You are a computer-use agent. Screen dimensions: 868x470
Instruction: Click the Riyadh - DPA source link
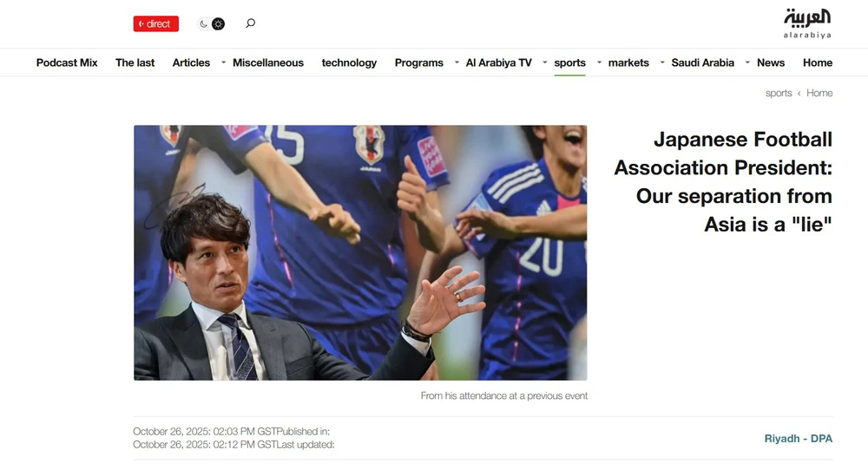point(799,439)
